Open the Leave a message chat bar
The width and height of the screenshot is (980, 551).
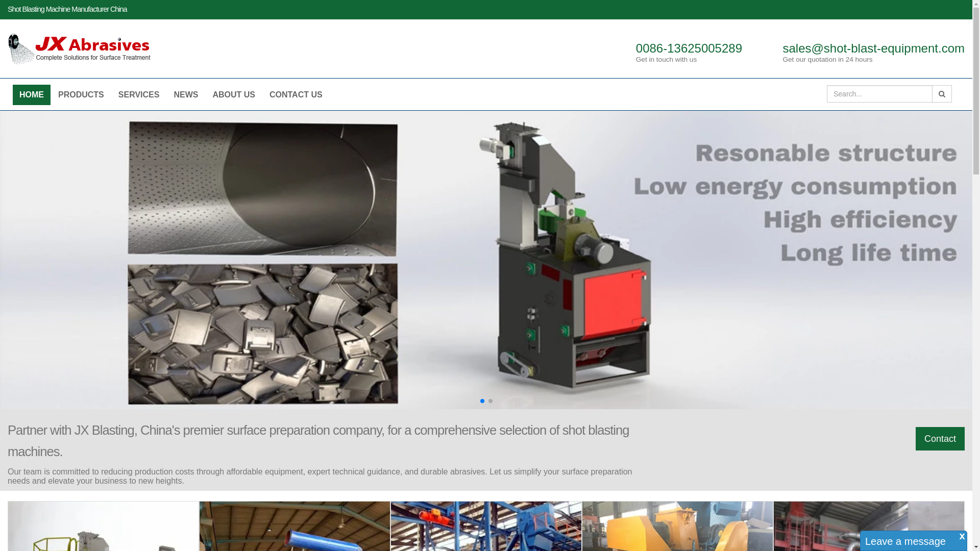coord(905,541)
